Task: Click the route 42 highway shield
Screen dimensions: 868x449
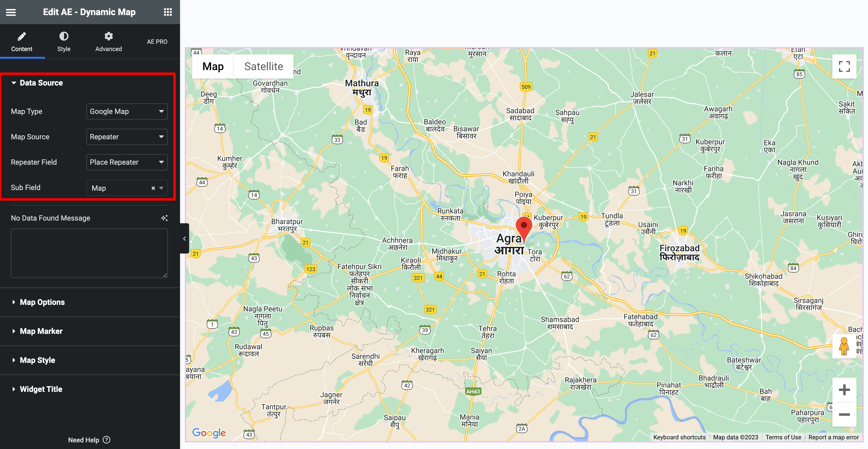Action: 407,385
